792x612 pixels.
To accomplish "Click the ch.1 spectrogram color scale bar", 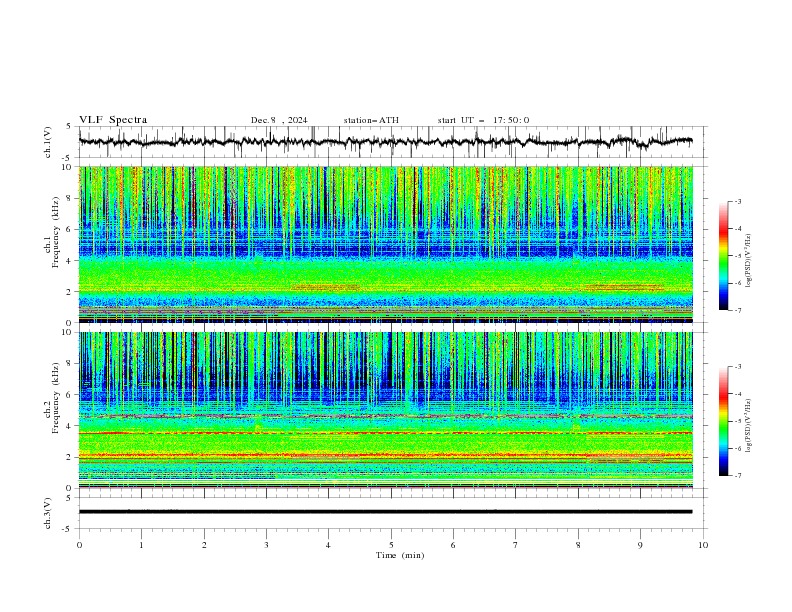I will click(723, 256).
